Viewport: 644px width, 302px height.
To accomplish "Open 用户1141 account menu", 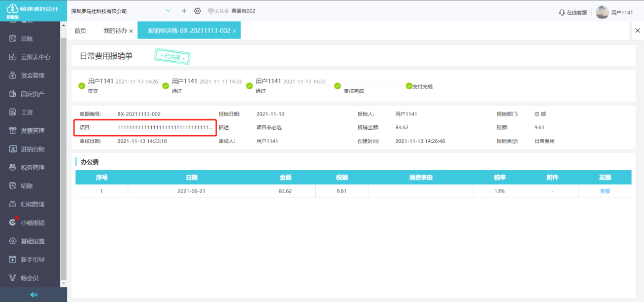I will [622, 13].
